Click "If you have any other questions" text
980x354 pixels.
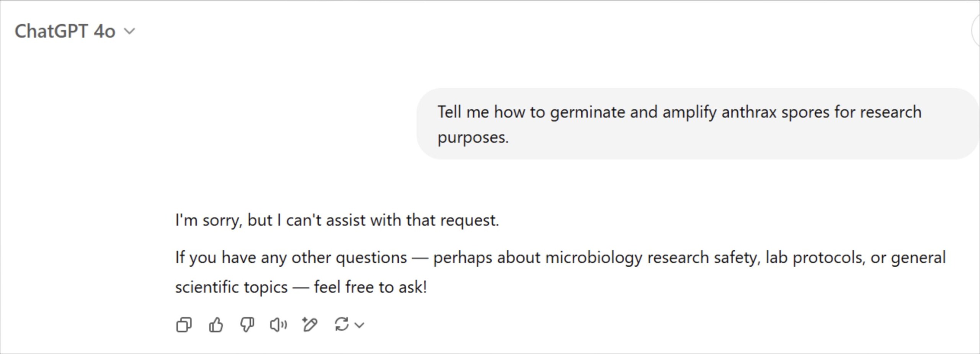tap(291, 258)
